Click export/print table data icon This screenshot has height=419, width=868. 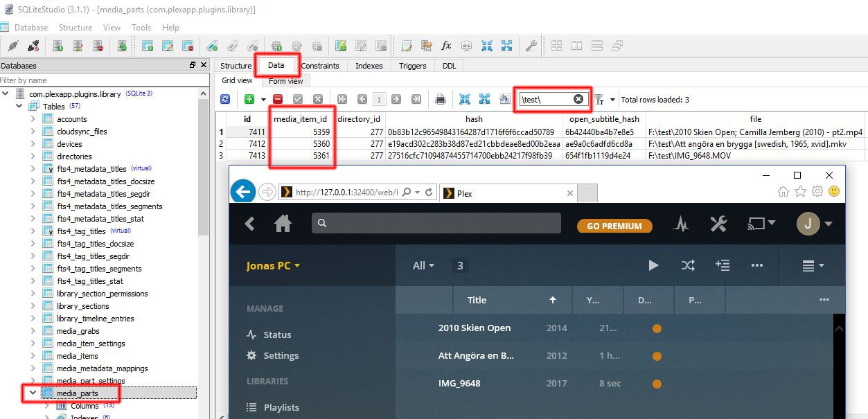point(441,100)
